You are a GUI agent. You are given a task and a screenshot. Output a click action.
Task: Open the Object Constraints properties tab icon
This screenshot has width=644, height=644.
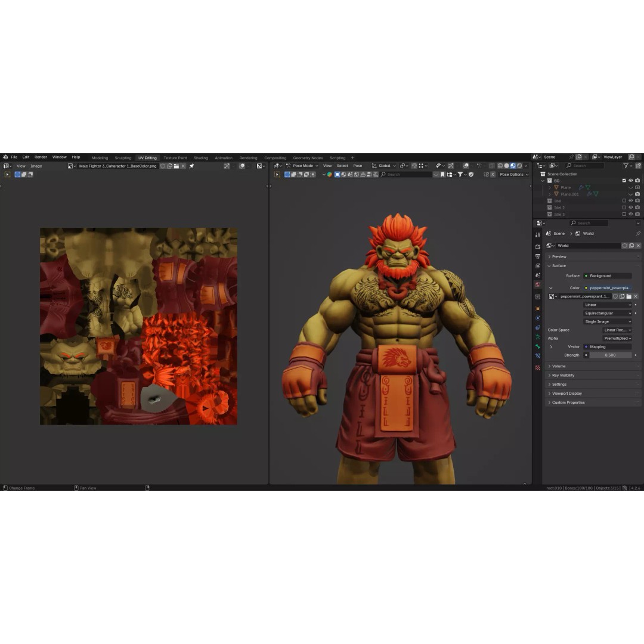tap(538, 327)
